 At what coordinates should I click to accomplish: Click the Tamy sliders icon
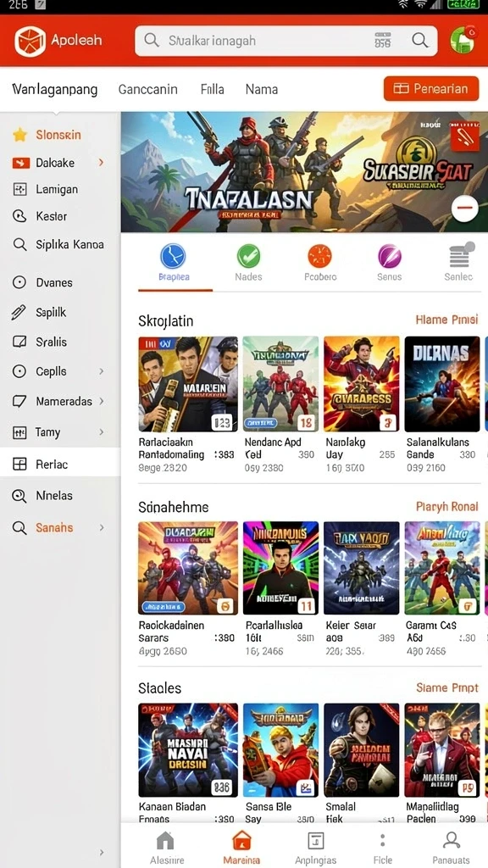(19, 432)
